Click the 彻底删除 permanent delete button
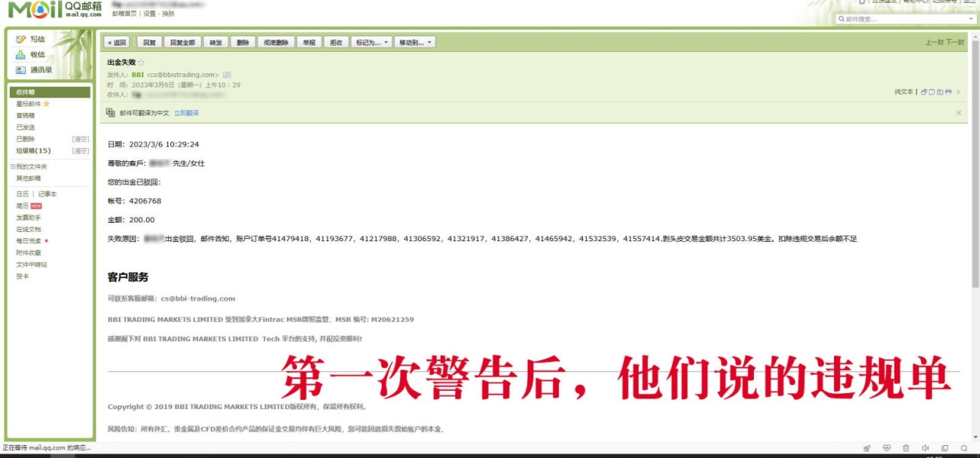This screenshot has width=980, height=458. tap(276, 43)
